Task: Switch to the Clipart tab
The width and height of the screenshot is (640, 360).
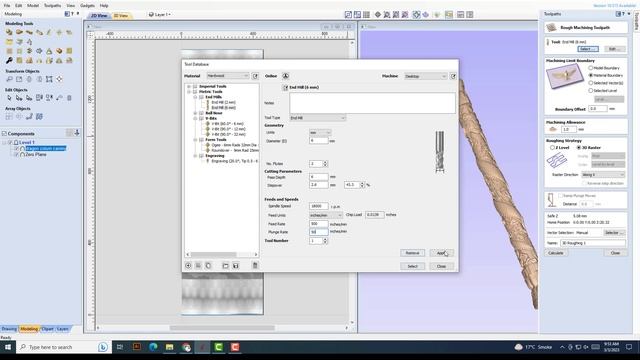Action: click(x=47, y=329)
